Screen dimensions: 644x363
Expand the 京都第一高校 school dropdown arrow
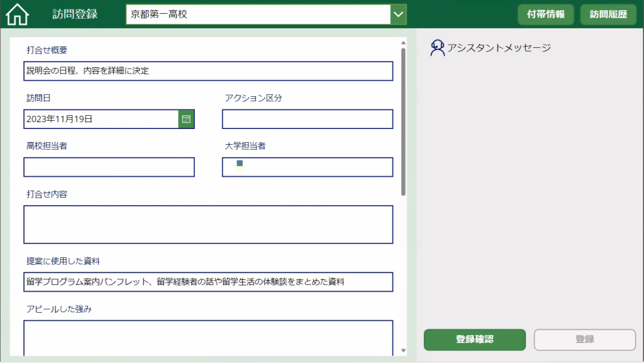(398, 14)
